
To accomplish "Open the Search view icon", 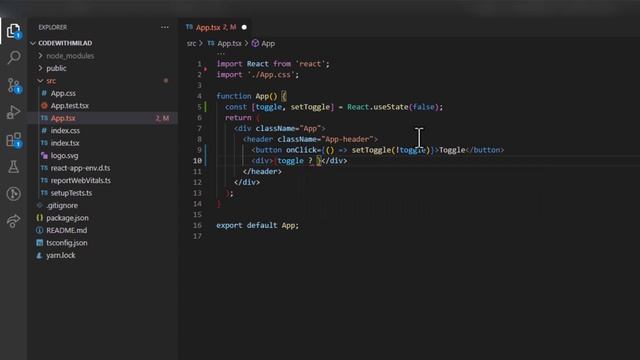I will pyautogui.click(x=14, y=57).
